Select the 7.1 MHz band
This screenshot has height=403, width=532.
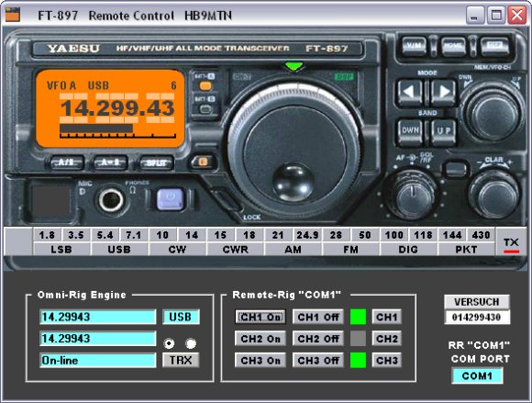134,235
